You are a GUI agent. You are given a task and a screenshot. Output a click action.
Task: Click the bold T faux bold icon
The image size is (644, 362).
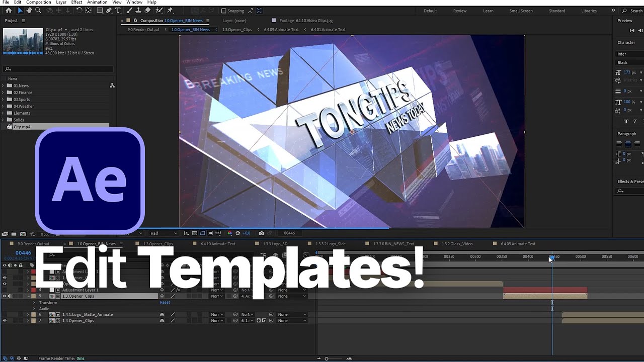[626, 121]
